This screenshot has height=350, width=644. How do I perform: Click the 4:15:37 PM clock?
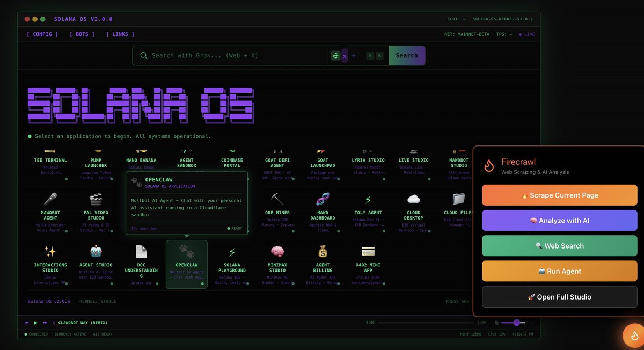[x=523, y=334]
